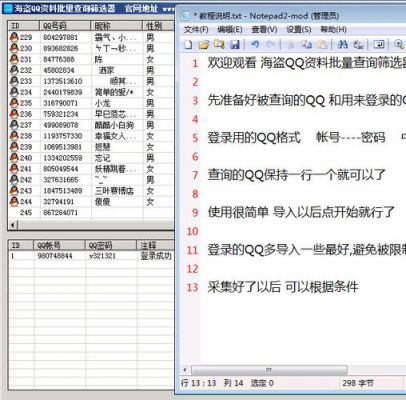The height and width of the screenshot is (400, 406).
Task: Click the QQ penguin icon in row 229
Action: [14, 37]
